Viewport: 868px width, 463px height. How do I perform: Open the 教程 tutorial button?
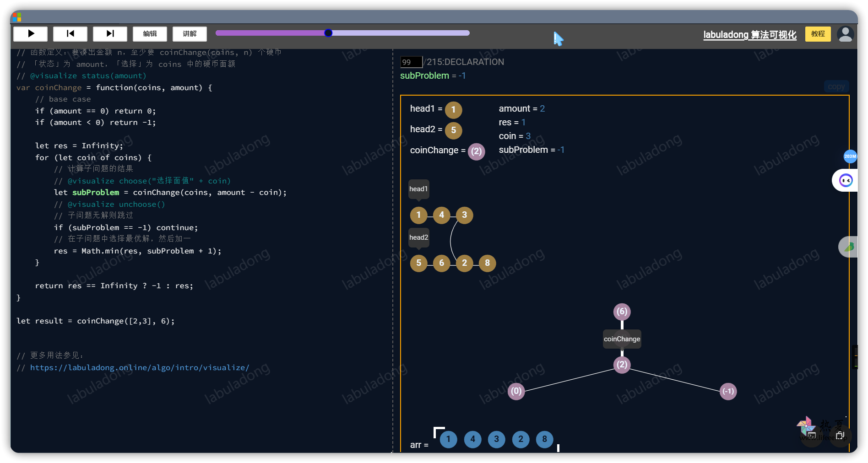tap(818, 34)
